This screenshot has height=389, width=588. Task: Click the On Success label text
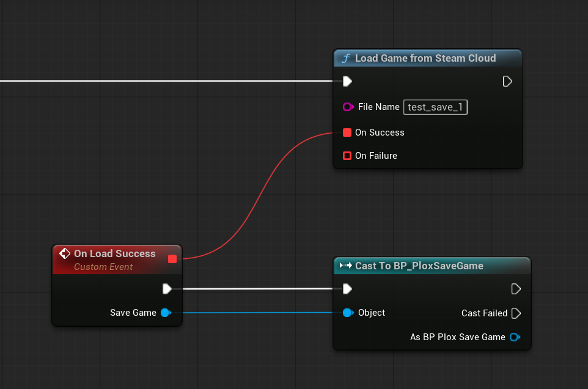(380, 133)
